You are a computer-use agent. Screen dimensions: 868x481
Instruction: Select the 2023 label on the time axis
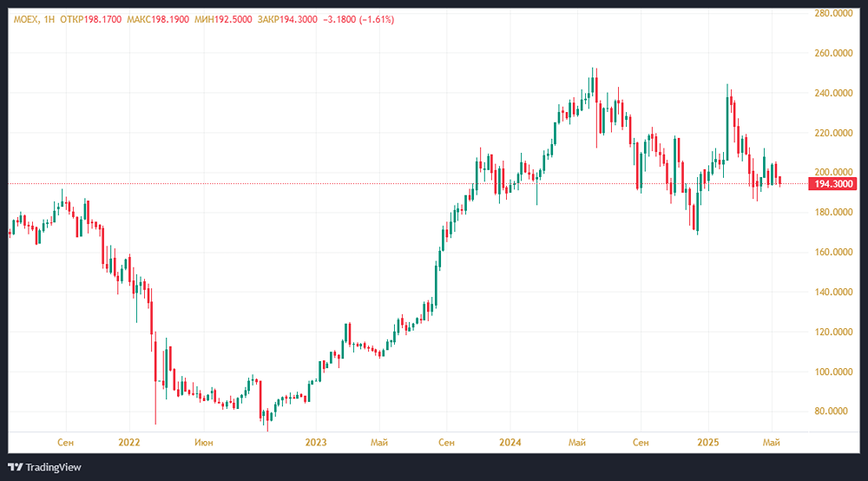pyautogui.click(x=316, y=443)
